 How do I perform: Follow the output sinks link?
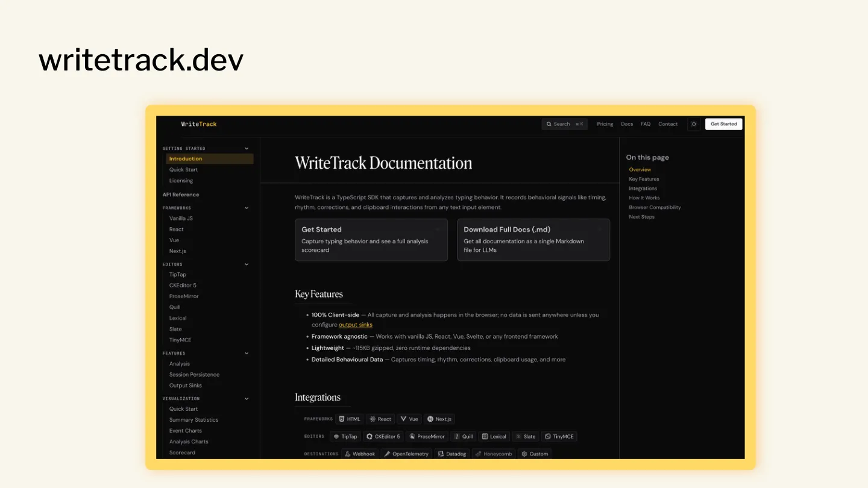pos(356,325)
